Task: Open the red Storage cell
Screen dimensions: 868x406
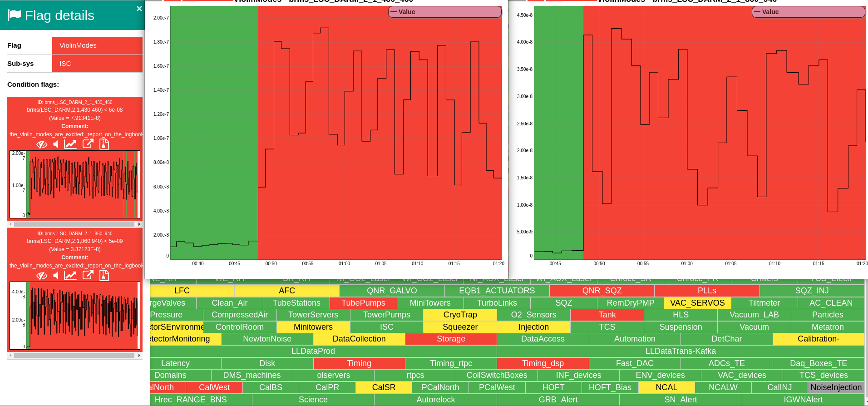Action: (451, 339)
